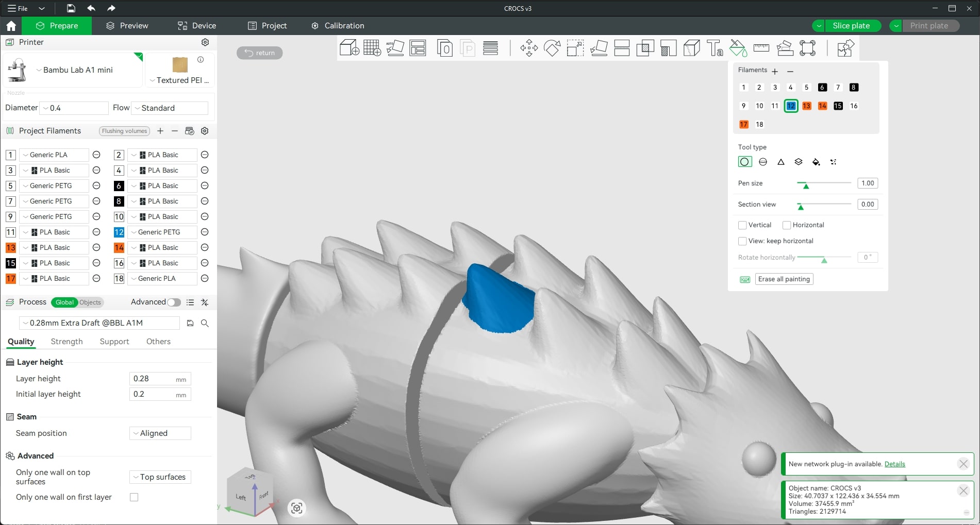Switch process scope to Global

click(64, 302)
